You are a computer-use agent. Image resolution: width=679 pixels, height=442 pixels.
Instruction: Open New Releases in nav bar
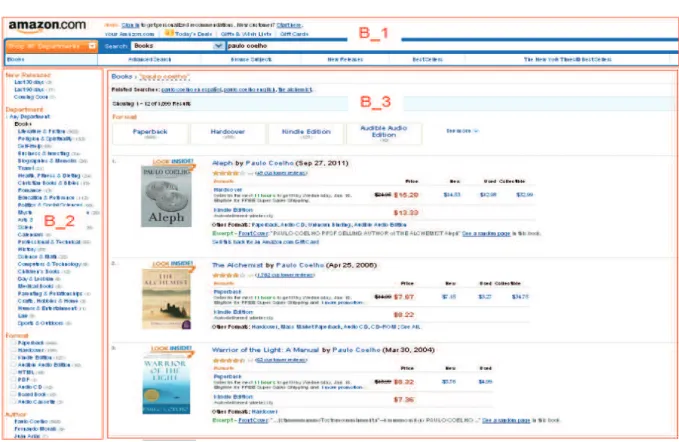tap(345, 59)
